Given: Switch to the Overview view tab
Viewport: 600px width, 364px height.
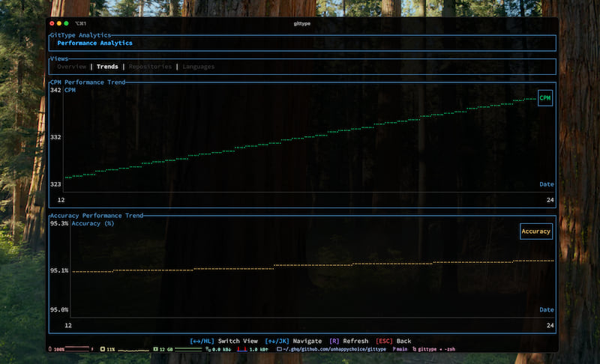Looking at the screenshot, I should (x=71, y=67).
